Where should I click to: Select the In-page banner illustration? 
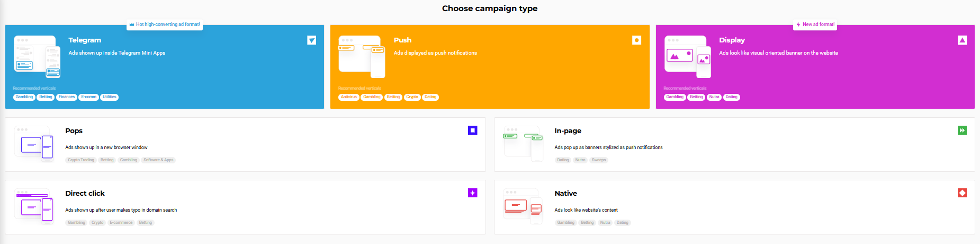pyautogui.click(x=524, y=144)
